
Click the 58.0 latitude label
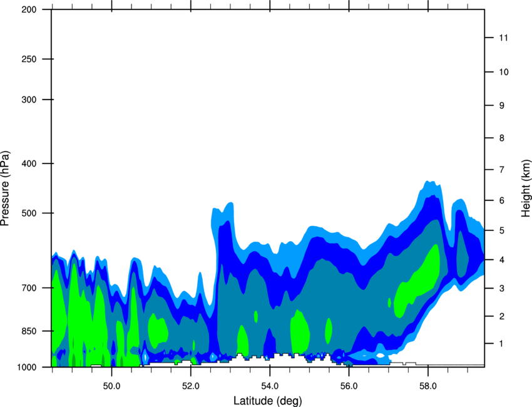click(x=428, y=386)
